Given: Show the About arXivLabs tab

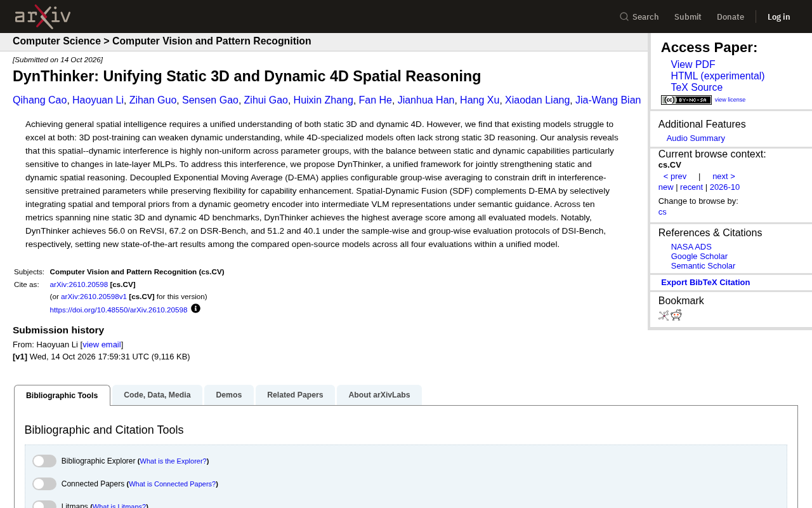Looking at the screenshot, I should click(379, 395).
